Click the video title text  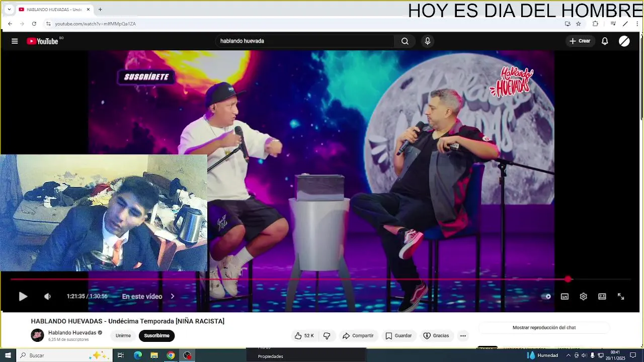(128, 321)
